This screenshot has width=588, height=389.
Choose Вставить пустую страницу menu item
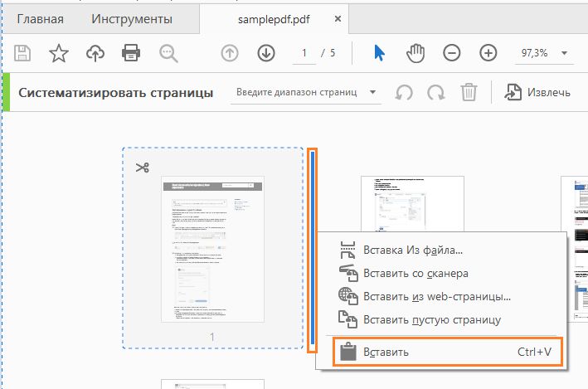[442, 319]
